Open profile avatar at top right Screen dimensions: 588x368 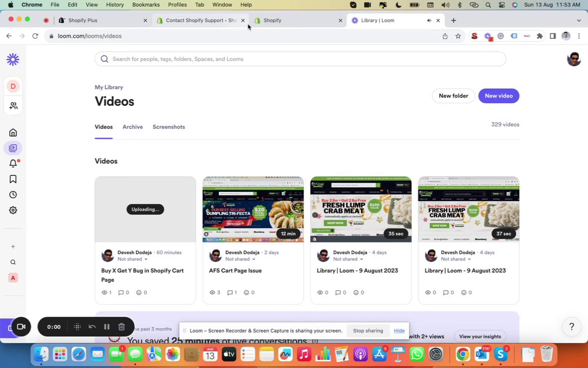pos(574,59)
